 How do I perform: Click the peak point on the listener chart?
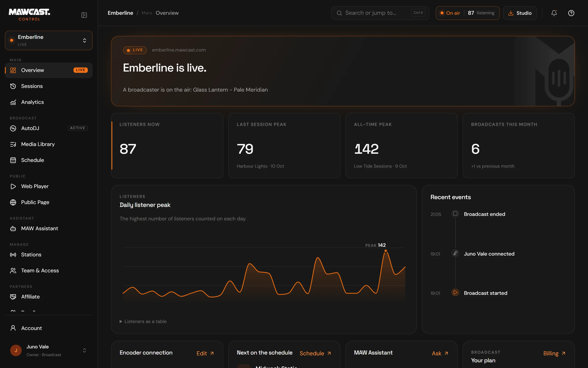coord(386,251)
